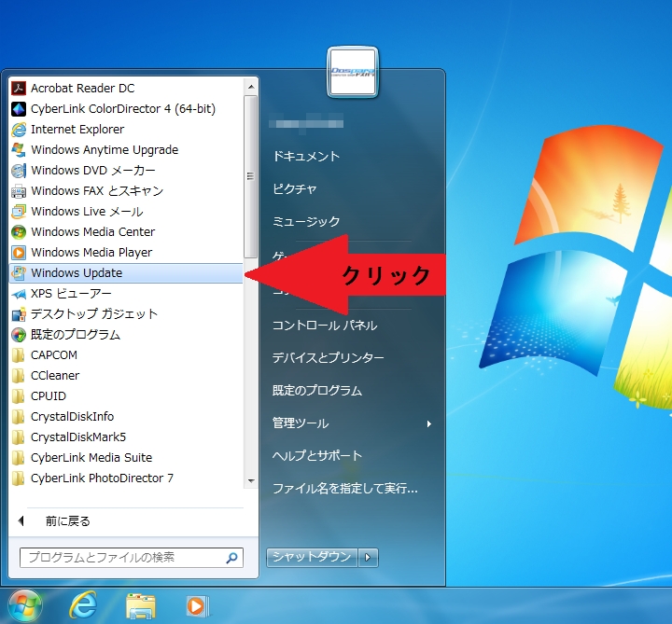The height and width of the screenshot is (624, 672).
Task: Select the Windows Anytime Upgrade text label
Action: tap(105, 150)
